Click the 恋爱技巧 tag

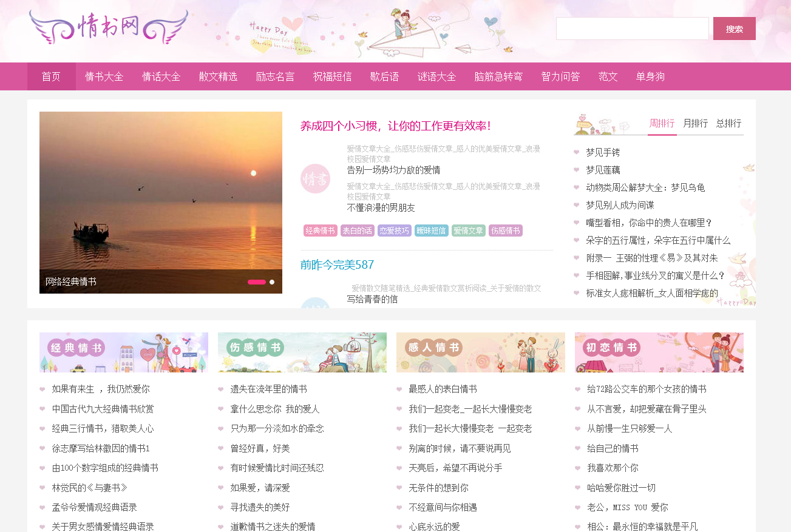pyautogui.click(x=394, y=231)
